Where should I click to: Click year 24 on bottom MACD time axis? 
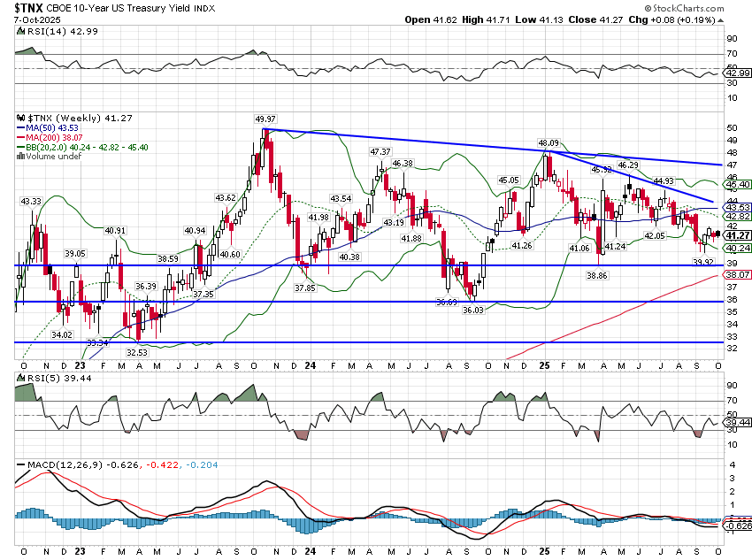pyautogui.click(x=310, y=549)
